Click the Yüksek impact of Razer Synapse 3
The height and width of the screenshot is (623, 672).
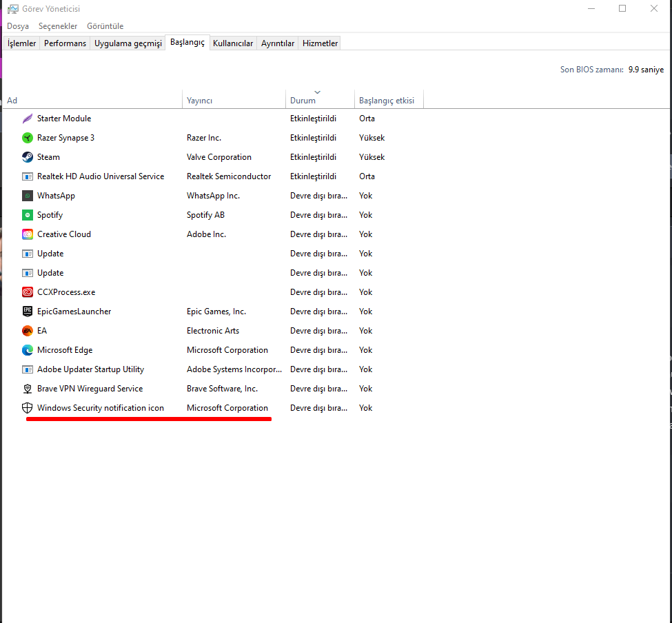click(372, 138)
